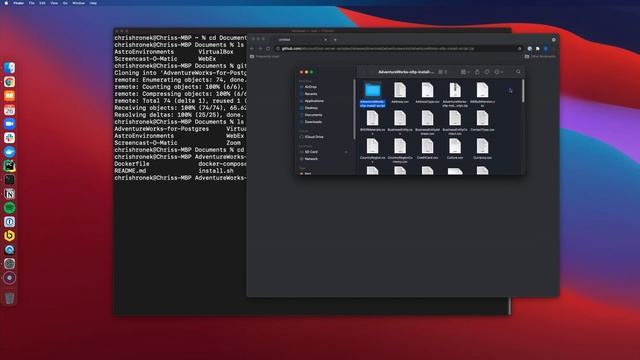Click the Finder search magnifier icon
The width and height of the screenshot is (640, 360).
click(x=518, y=72)
